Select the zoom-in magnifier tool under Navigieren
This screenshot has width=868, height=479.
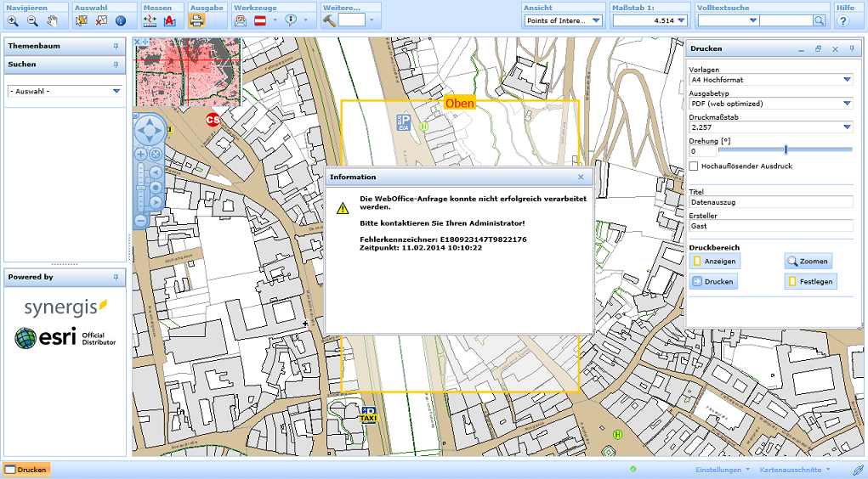[x=13, y=20]
